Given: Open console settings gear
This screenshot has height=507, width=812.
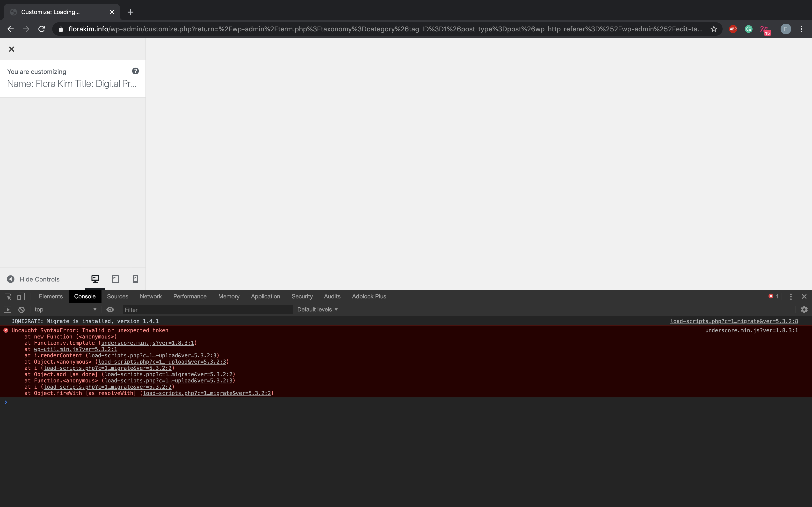Looking at the screenshot, I should pos(804,310).
